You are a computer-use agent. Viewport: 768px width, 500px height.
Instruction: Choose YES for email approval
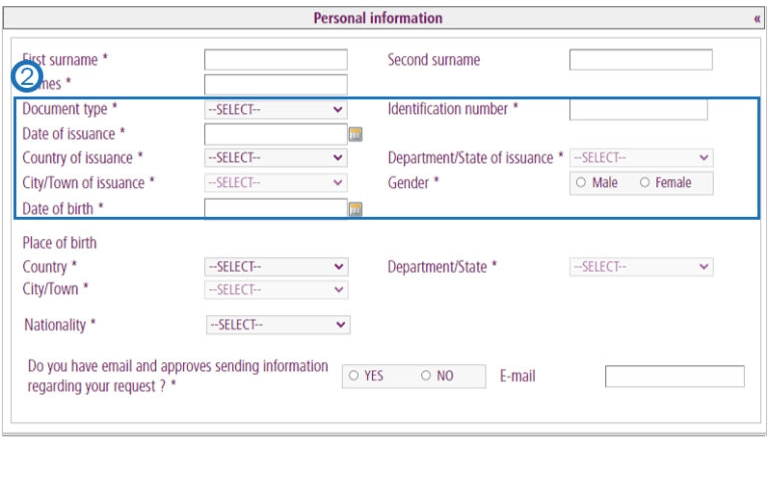pyautogui.click(x=354, y=376)
